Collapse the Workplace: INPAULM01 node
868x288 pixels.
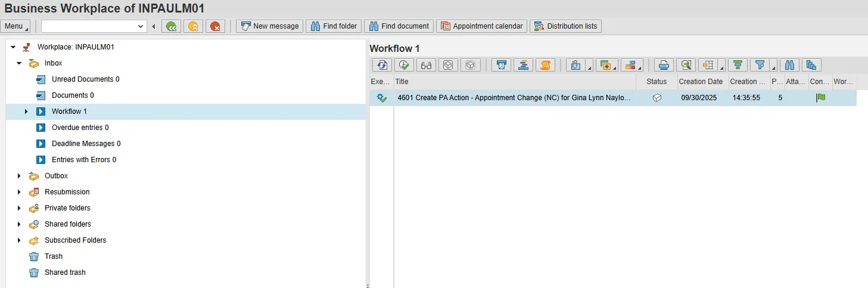coord(13,47)
